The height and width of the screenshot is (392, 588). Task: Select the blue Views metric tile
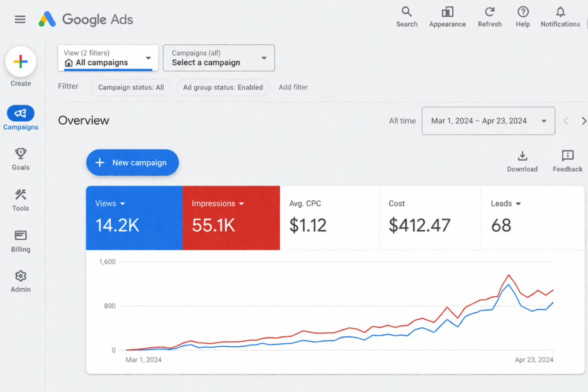[x=134, y=218]
